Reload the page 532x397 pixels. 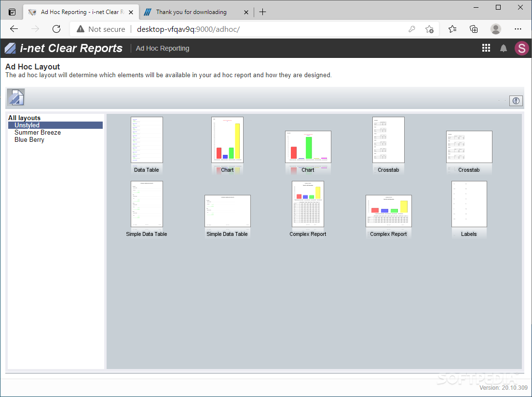coord(56,29)
